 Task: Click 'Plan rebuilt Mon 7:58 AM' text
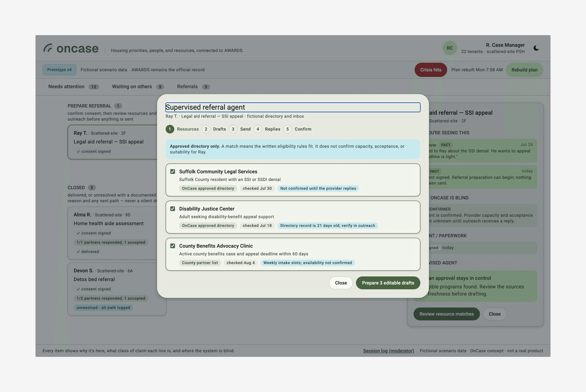point(477,70)
